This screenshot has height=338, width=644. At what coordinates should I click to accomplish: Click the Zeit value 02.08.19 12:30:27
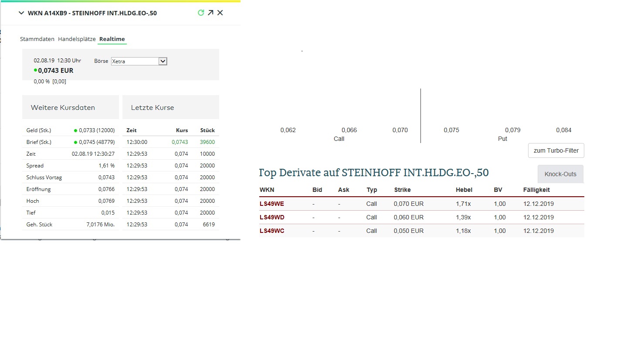pyautogui.click(x=93, y=154)
